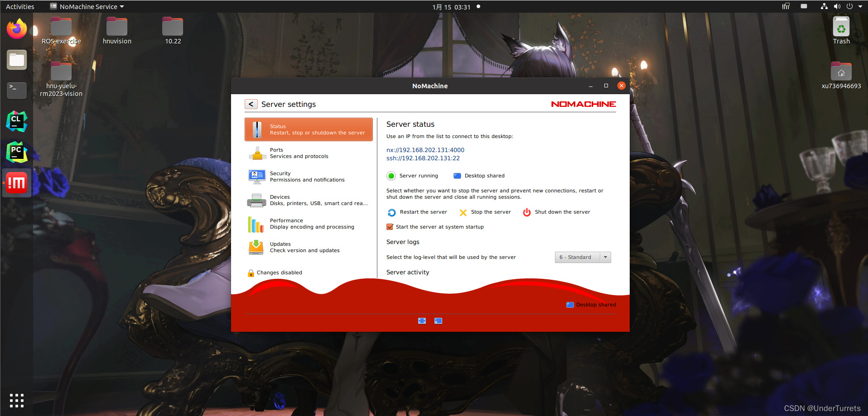This screenshot has width=868, height=416.
Task: Click the Security ID card icon
Action: [x=257, y=177]
